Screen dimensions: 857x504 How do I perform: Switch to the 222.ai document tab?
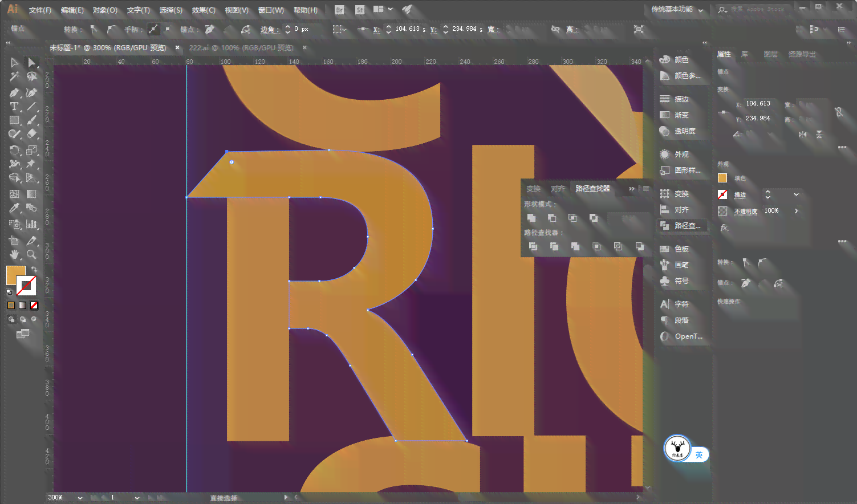(x=241, y=48)
